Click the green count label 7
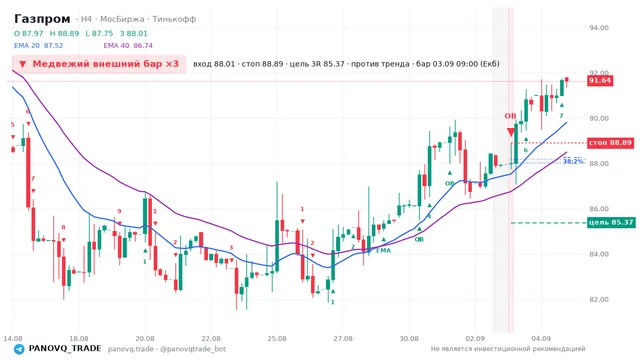 point(561,116)
